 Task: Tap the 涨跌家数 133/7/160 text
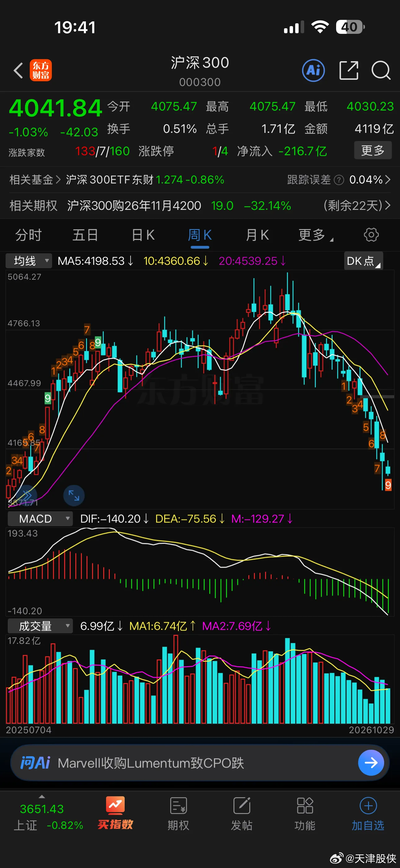[69, 151]
